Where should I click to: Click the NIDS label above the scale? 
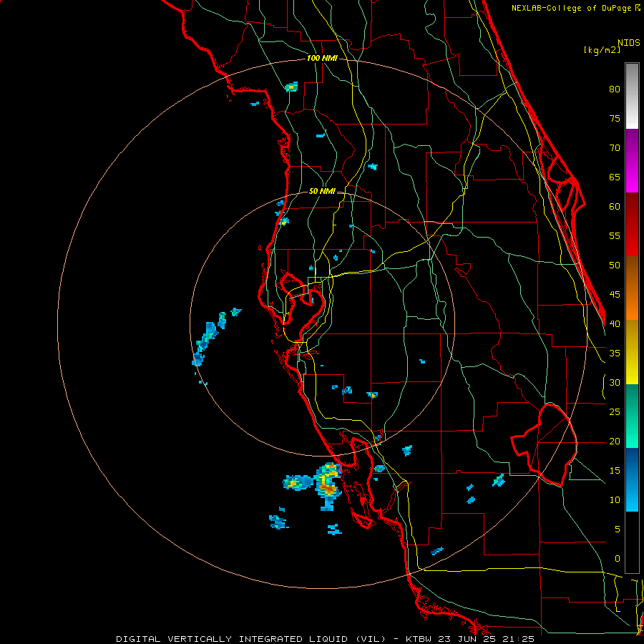click(628, 43)
